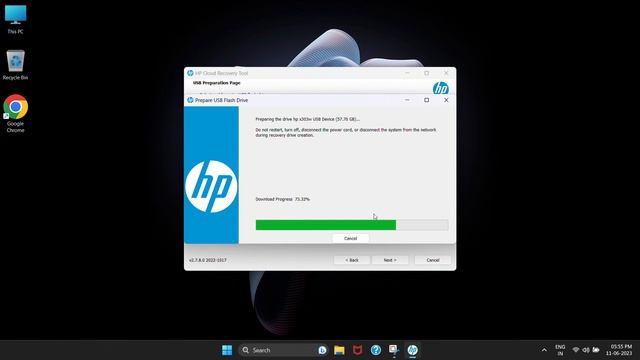
Task: Click the HP logo in Cloud Recovery Tool header
Action: click(441, 88)
